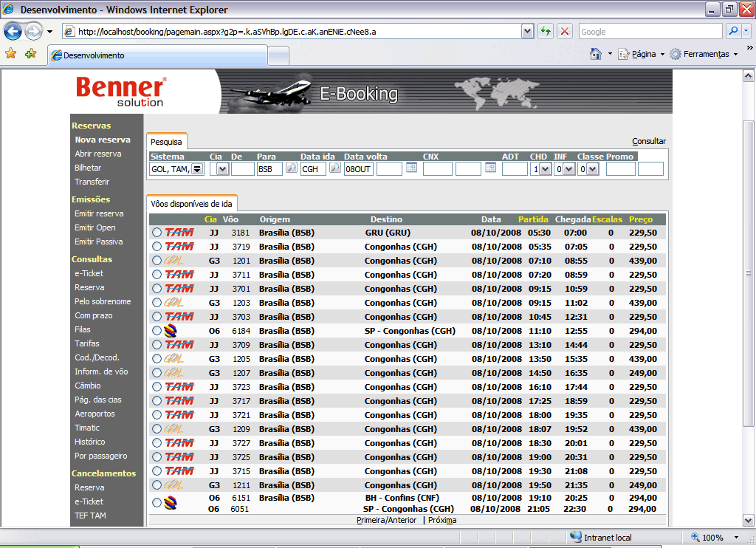The image size is (756, 548).
Task: Click the Ferramentas gear icon
Action: [x=676, y=54]
